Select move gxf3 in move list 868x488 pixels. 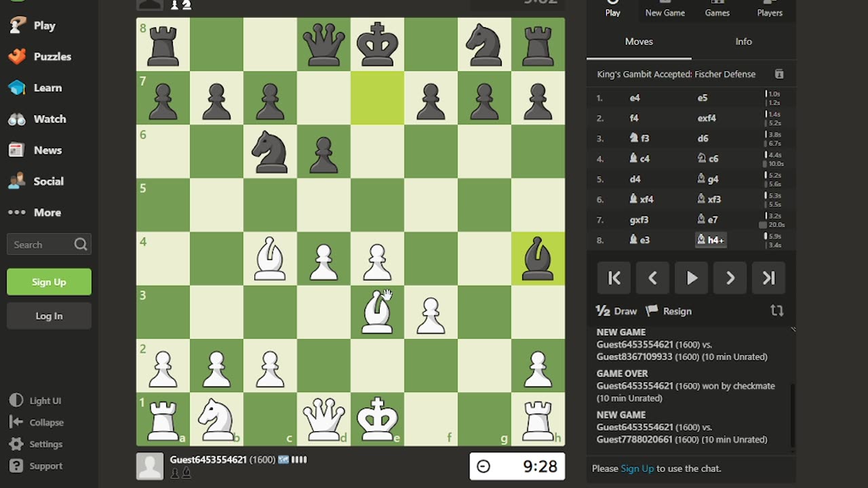[x=639, y=220]
